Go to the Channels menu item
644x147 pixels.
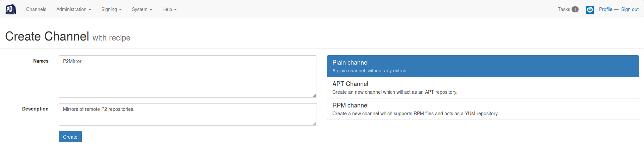point(36,9)
